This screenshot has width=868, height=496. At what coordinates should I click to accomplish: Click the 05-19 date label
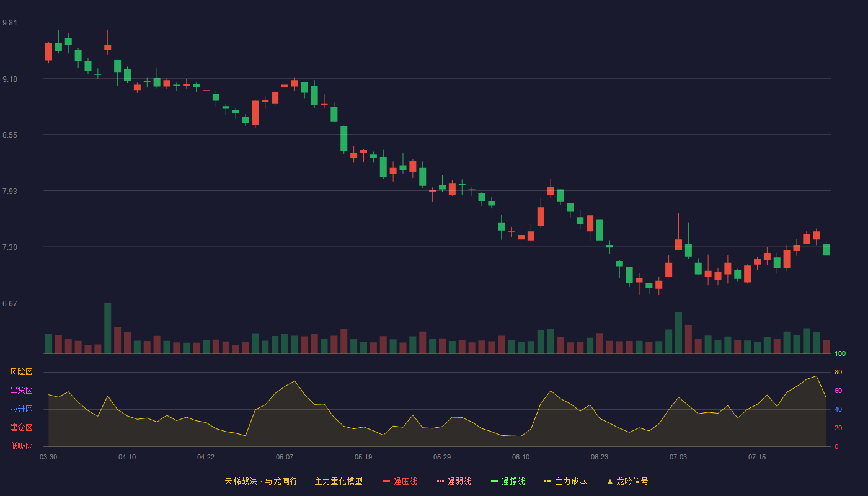click(x=363, y=457)
